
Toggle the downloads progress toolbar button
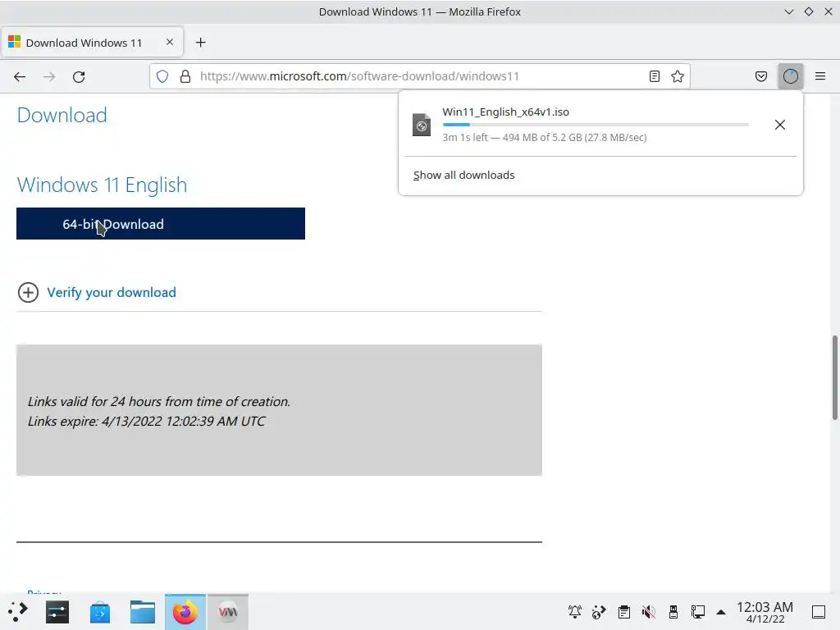click(791, 76)
